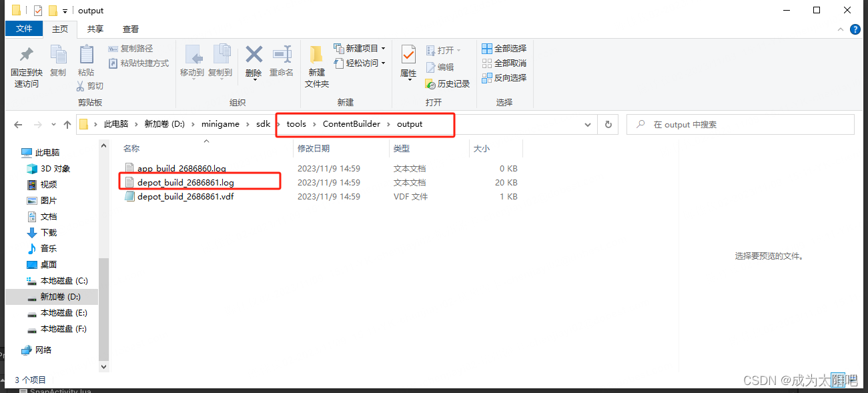The height and width of the screenshot is (393, 868).
Task: Click the 新建文件夹 (New folder) icon
Action: click(x=316, y=63)
